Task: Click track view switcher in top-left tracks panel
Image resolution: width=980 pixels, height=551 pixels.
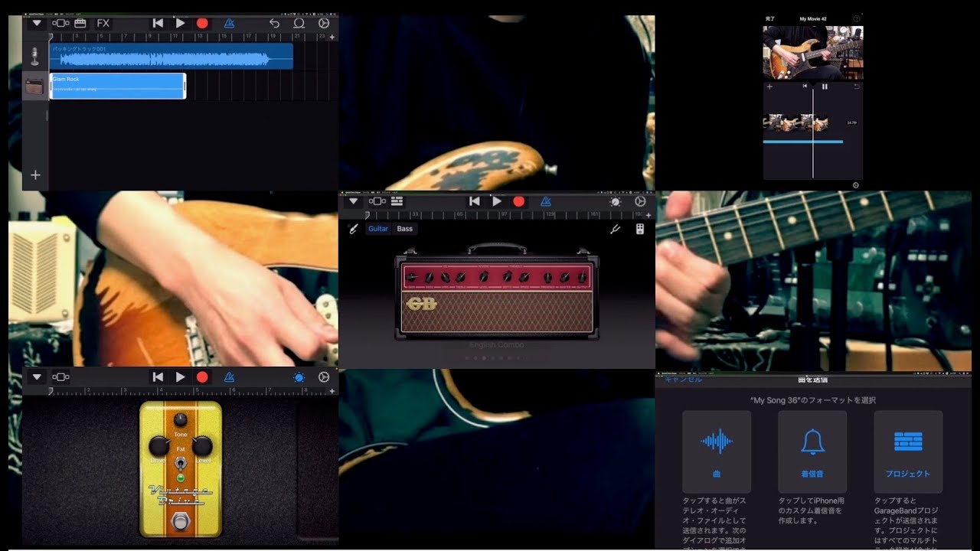Action: click(x=60, y=23)
